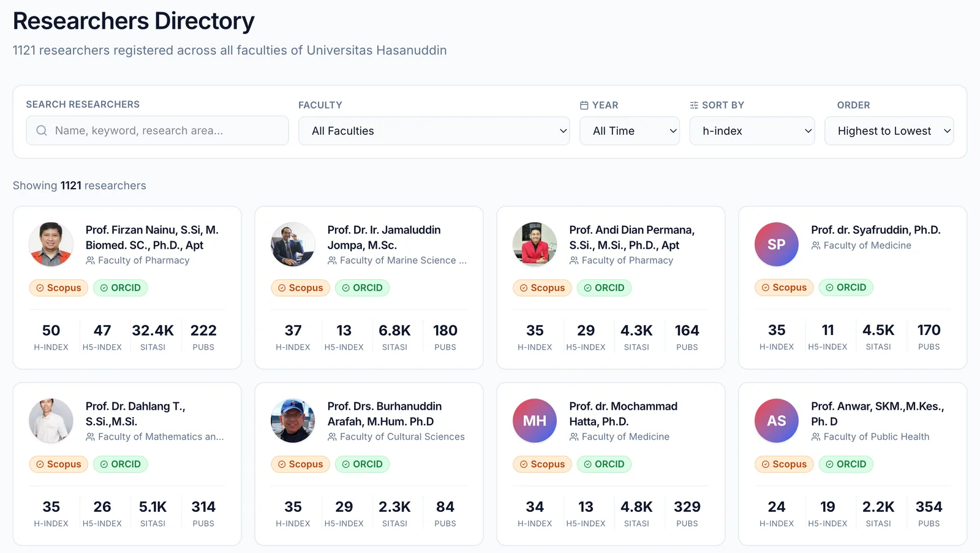
Task: Click the Faculty of Public Health label
Action: tap(876, 437)
